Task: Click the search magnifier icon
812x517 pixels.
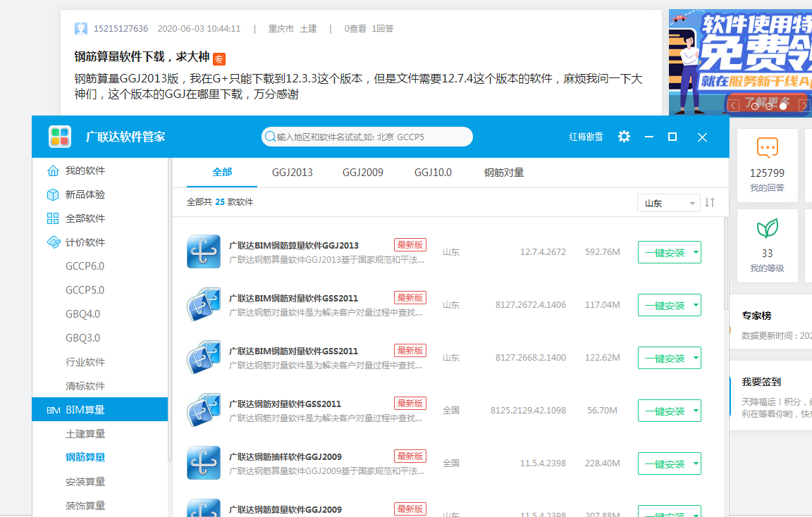Action: click(x=270, y=137)
